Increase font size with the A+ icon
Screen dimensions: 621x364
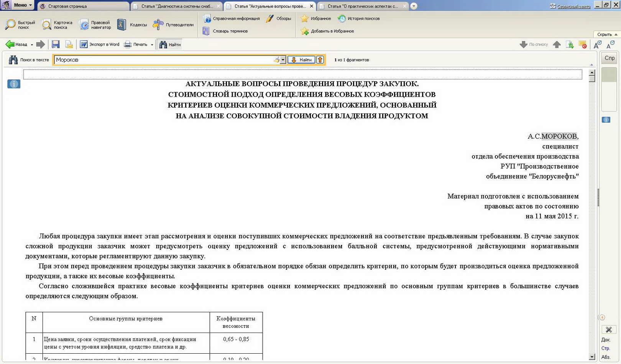tap(597, 45)
